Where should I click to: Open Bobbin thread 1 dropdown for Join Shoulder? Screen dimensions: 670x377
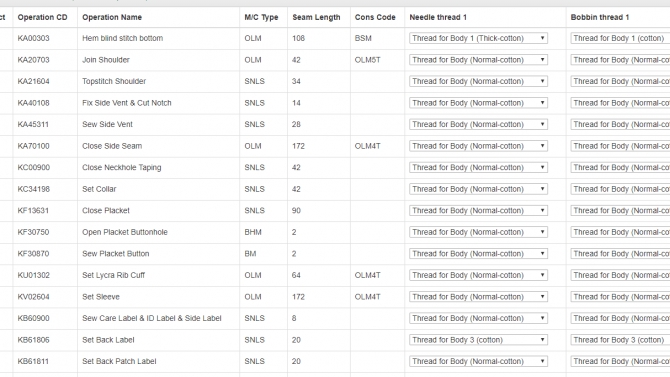(620, 60)
